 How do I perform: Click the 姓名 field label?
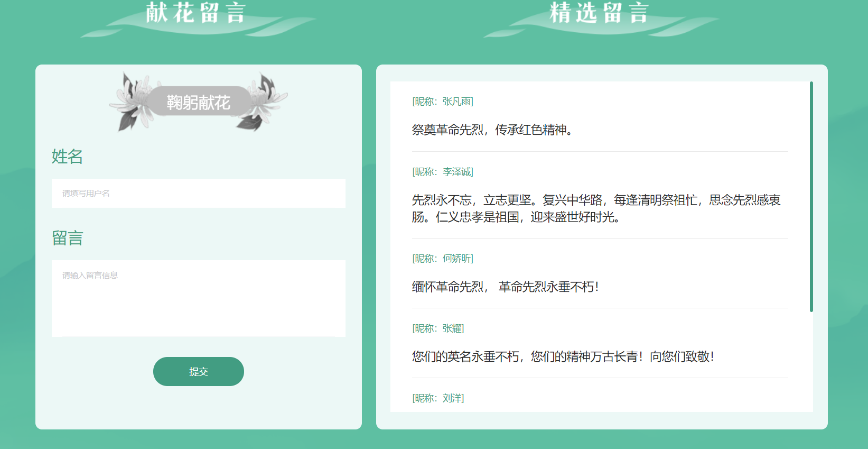[67, 157]
